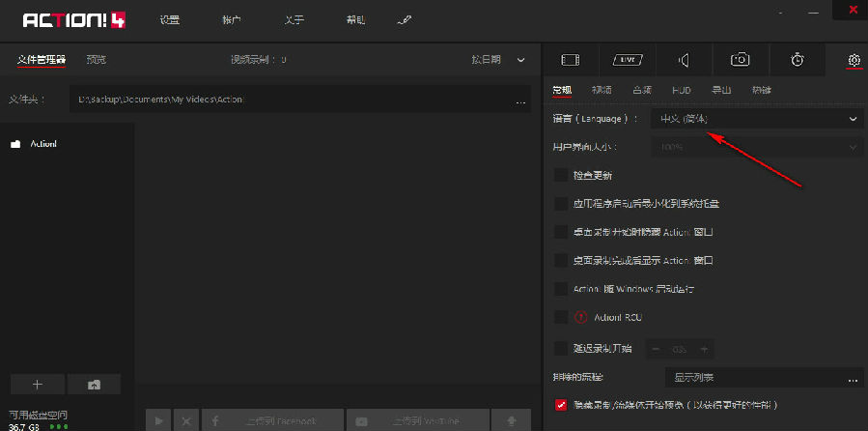Click the delay seconds value field

[x=681, y=350]
